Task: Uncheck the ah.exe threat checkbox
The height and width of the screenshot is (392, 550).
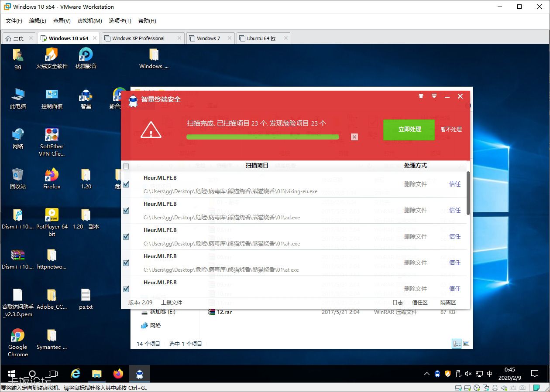Action: point(126,237)
